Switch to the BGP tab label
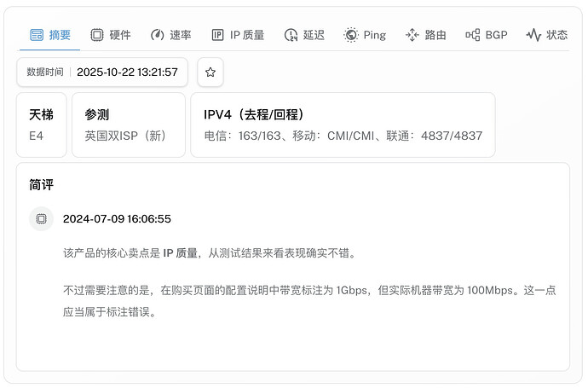 point(496,35)
